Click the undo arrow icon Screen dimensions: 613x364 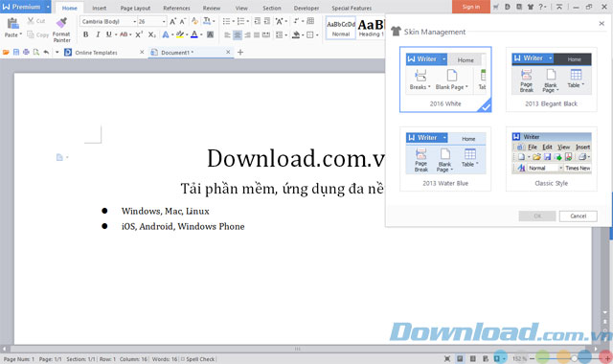pyautogui.click(x=46, y=52)
